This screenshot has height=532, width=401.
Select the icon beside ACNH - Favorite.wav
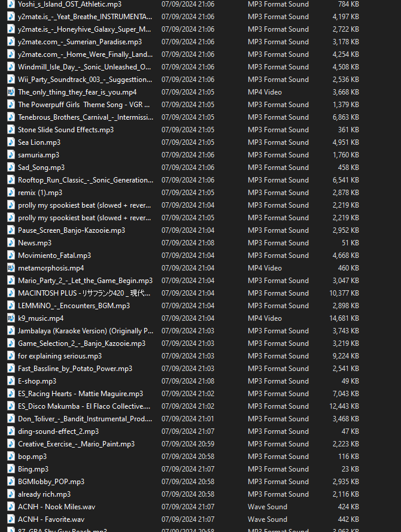click(11, 519)
